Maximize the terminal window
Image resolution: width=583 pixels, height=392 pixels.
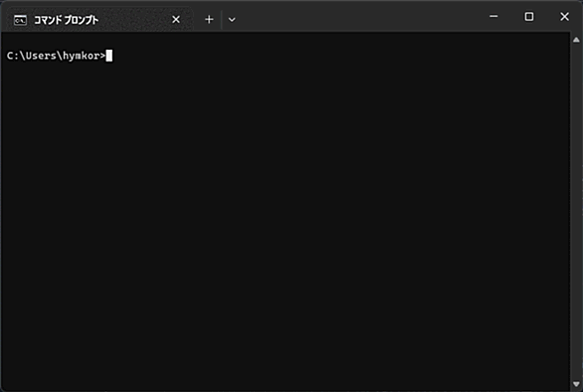tap(528, 16)
